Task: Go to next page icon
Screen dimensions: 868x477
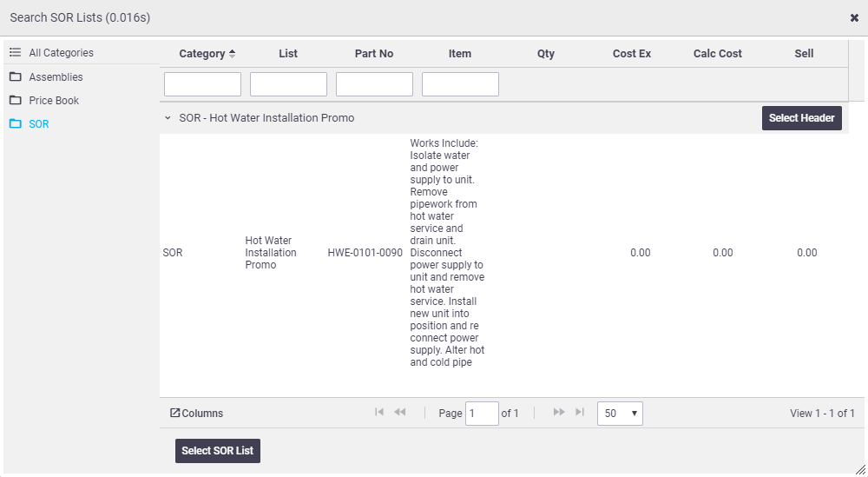Action: click(559, 412)
